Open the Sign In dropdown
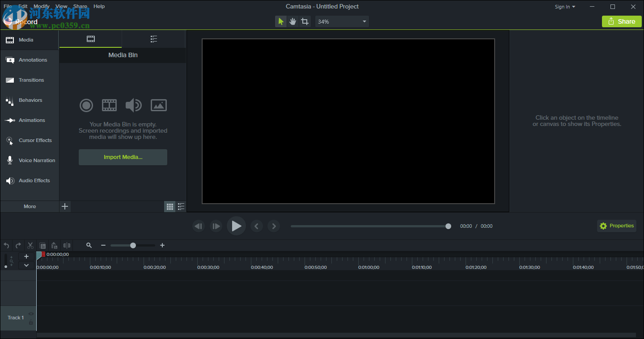This screenshot has height=339, width=644. coord(564,7)
